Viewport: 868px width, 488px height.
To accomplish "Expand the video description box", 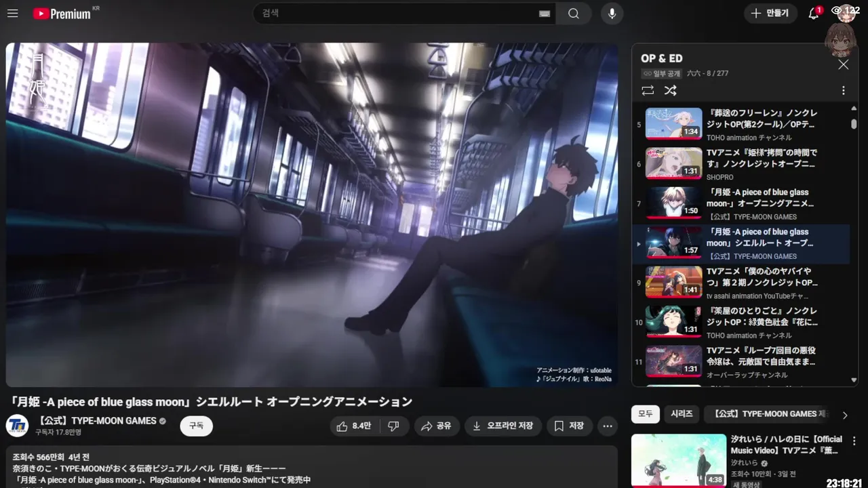I will coord(312,466).
